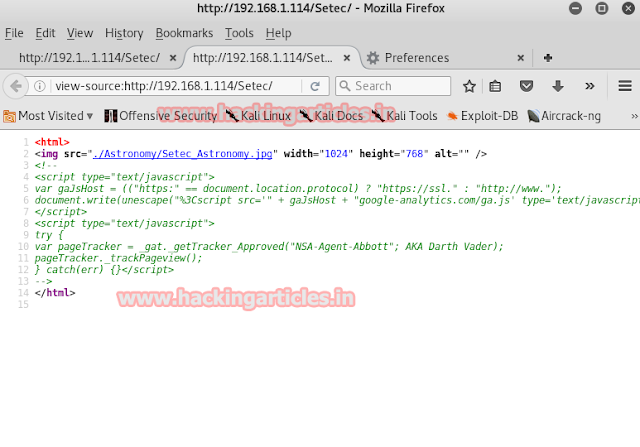Open a new tab with plus button
Screen dimensions: 640x447
point(548,58)
